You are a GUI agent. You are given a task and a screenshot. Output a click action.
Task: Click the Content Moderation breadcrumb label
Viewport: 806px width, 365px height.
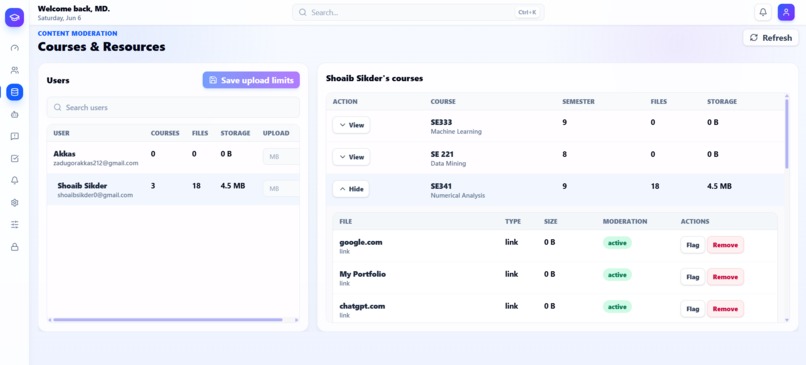(x=78, y=33)
